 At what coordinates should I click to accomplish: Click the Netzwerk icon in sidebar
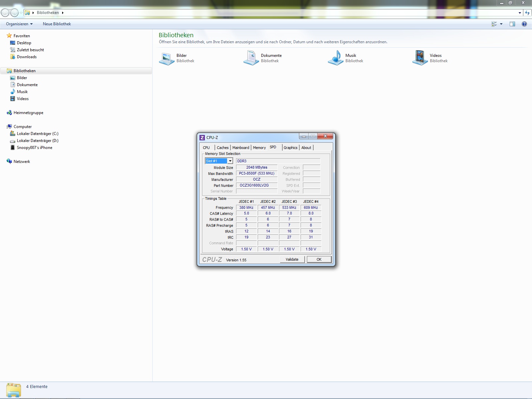coord(9,162)
